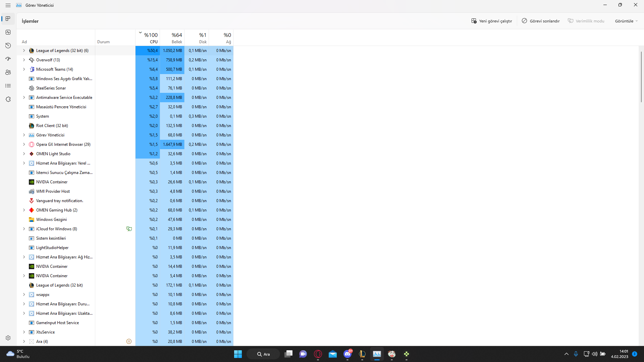Click Yeni görevi çalıştır button
Viewport: 644px width, 362px height.
(x=491, y=21)
